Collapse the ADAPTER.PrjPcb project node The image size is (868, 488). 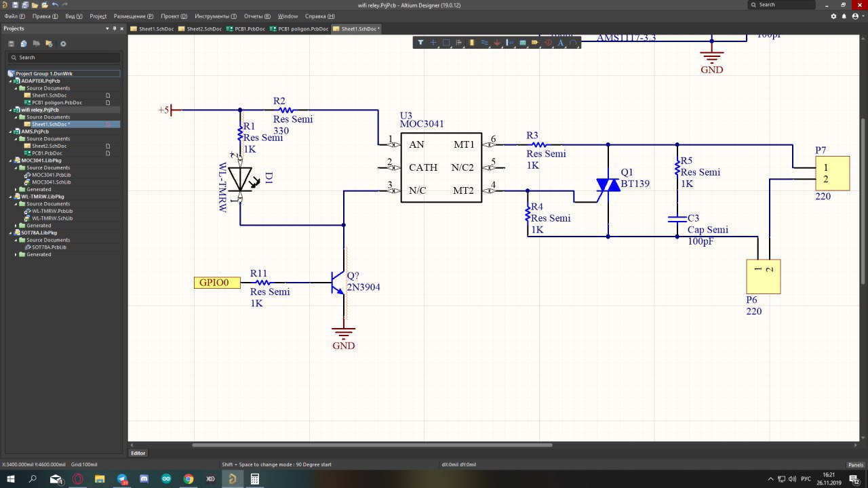tap(12, 81)
